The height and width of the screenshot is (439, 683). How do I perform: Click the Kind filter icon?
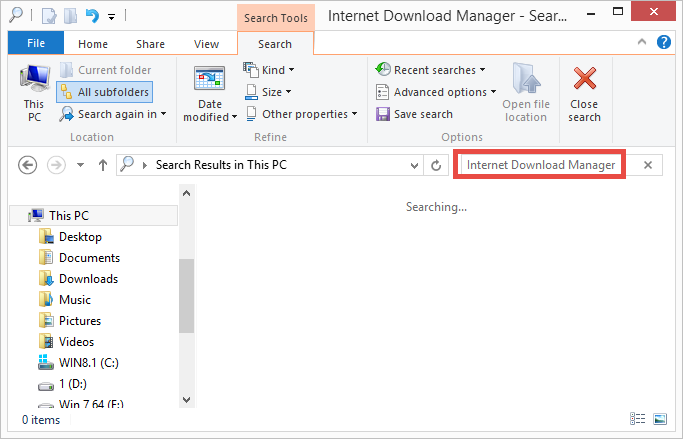pyautogui.click(x=251, y=70)
